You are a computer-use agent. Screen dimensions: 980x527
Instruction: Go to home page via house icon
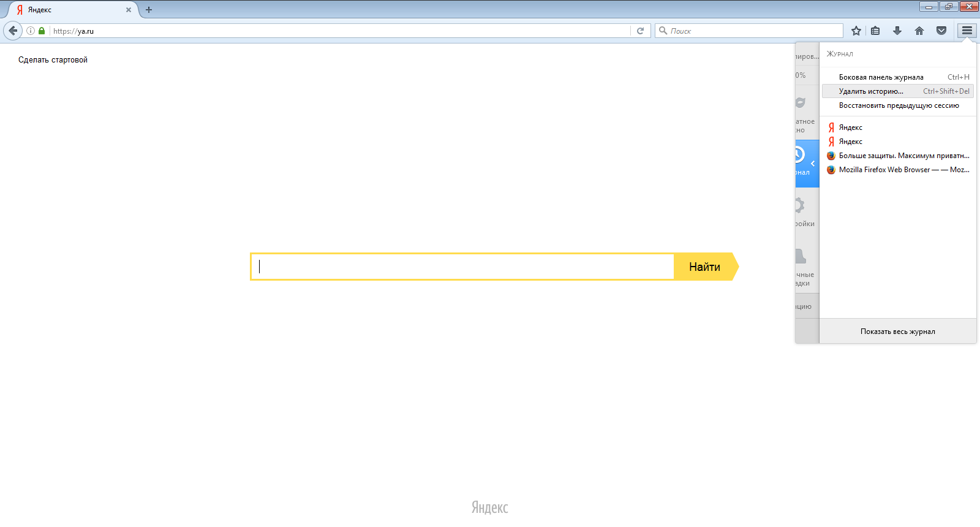(x=919, y=31)
